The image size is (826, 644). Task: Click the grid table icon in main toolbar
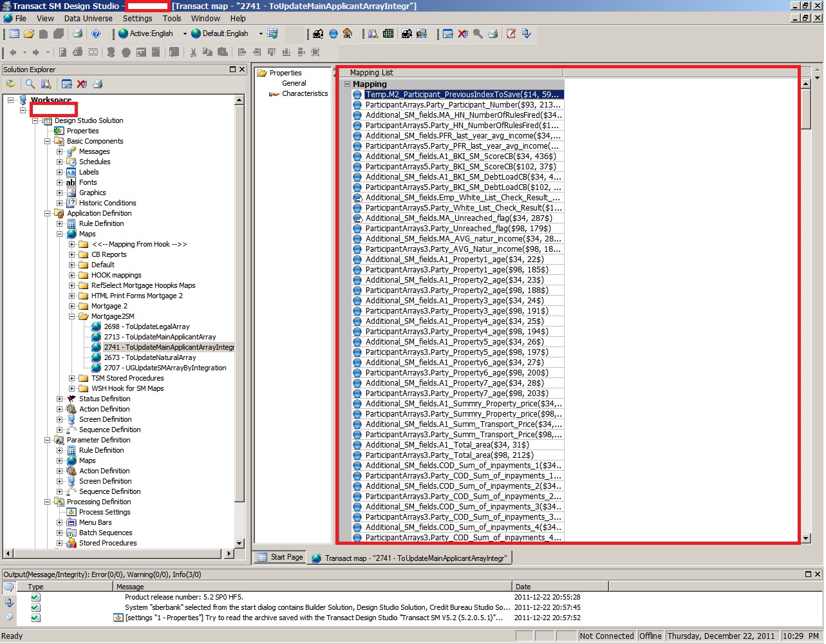[388, 33]
